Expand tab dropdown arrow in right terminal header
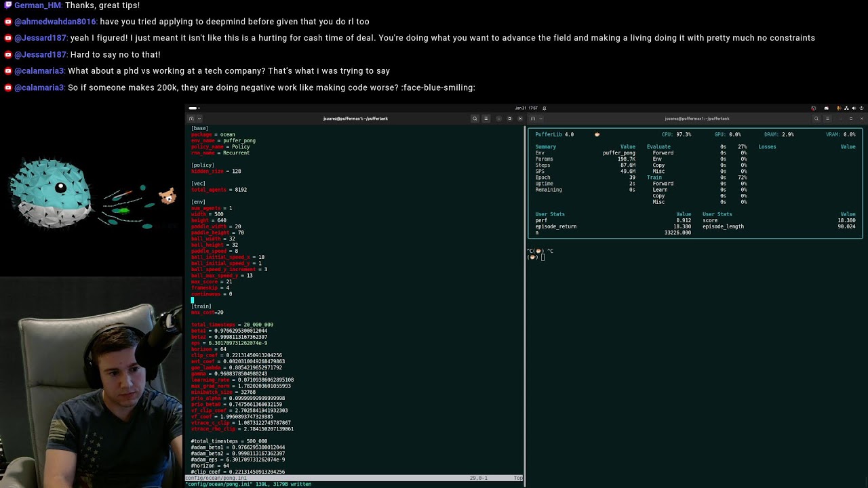 [x=540, y=119]
